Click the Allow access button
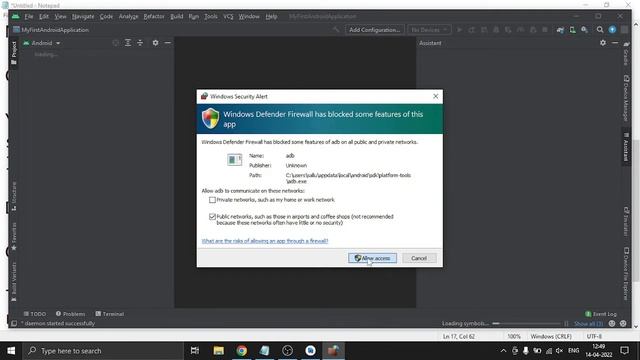Image resolution: width=640 pixels, height=360 pixels. click(372, 258)
